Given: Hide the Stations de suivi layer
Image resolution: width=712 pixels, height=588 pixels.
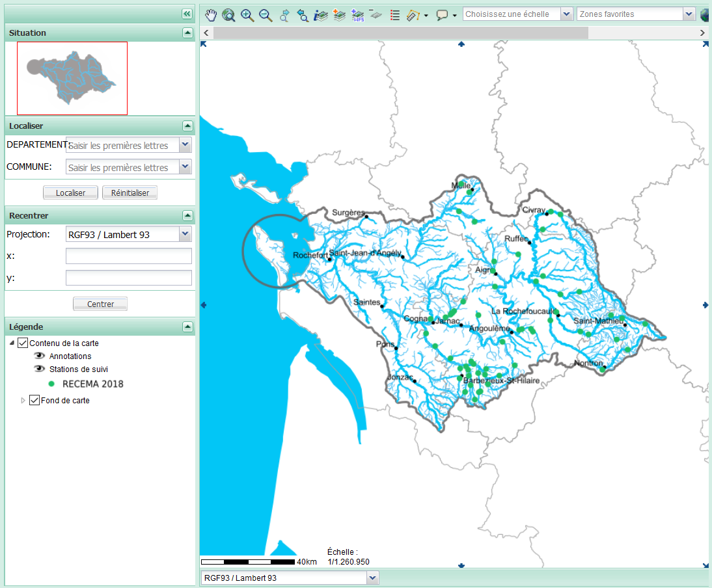Looking at the screenshot, I should tap(40, 369).
